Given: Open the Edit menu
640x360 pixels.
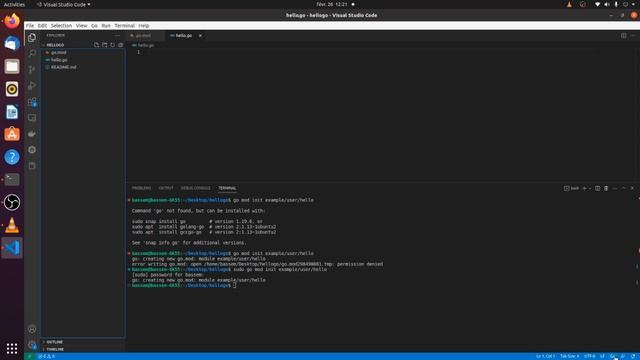Looking at the screenshot, I should click(x=42, y=26).
